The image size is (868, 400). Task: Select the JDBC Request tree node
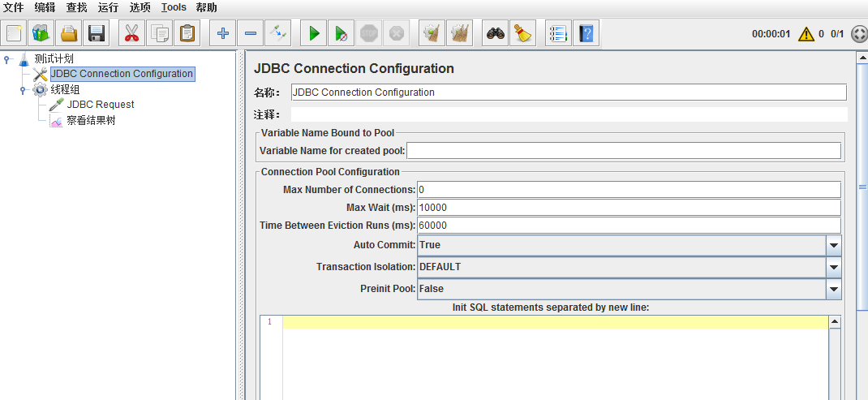pos(101,104)
